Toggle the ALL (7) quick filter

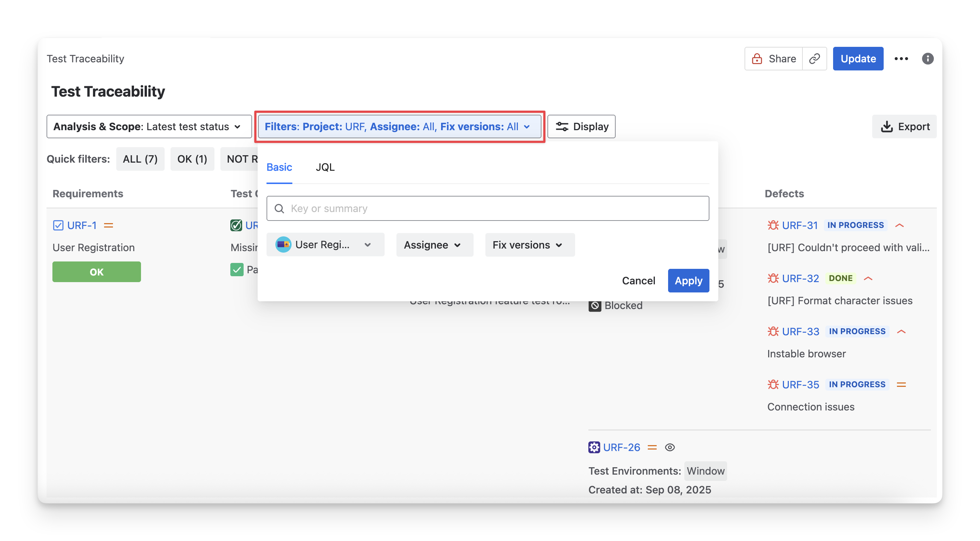point(140,159)
